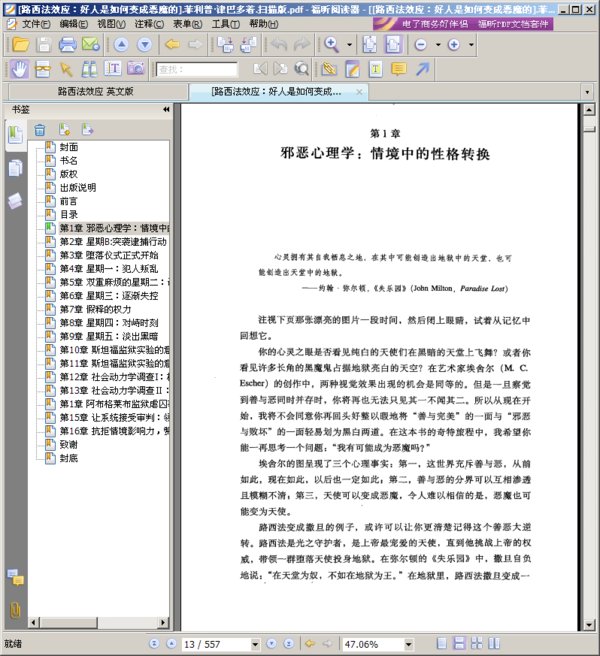Select bookmark 封底
This screenshot has height=656, width=600.
pyautogui.click(x=69, y=458)
